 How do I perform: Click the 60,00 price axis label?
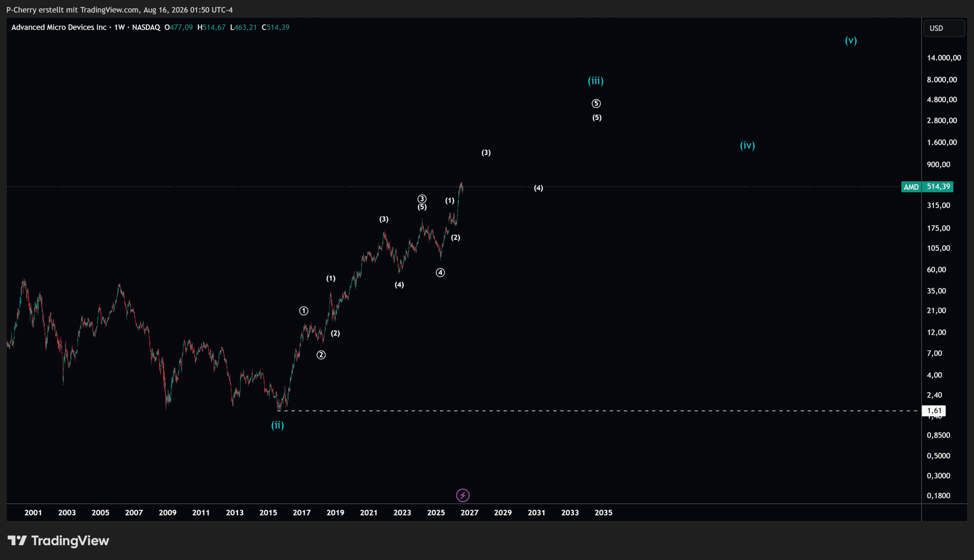pos(937,270)
